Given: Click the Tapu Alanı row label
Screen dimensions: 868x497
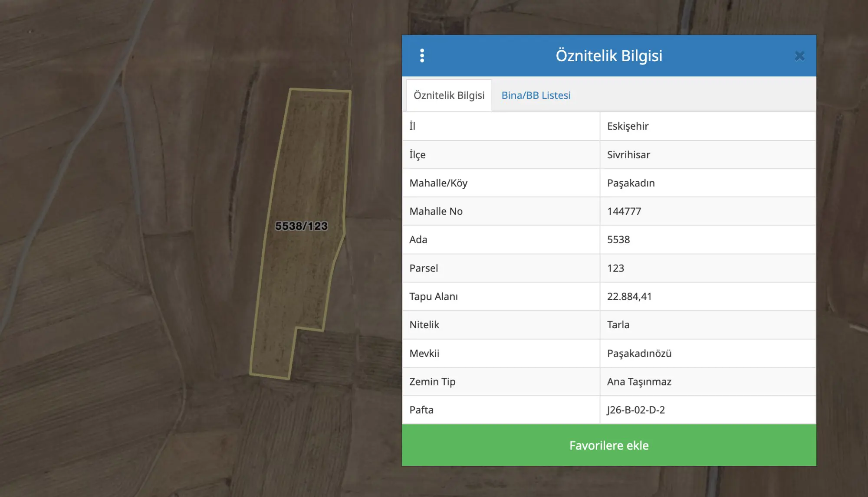Looking at the screenshot, I should tap(433, 296).
